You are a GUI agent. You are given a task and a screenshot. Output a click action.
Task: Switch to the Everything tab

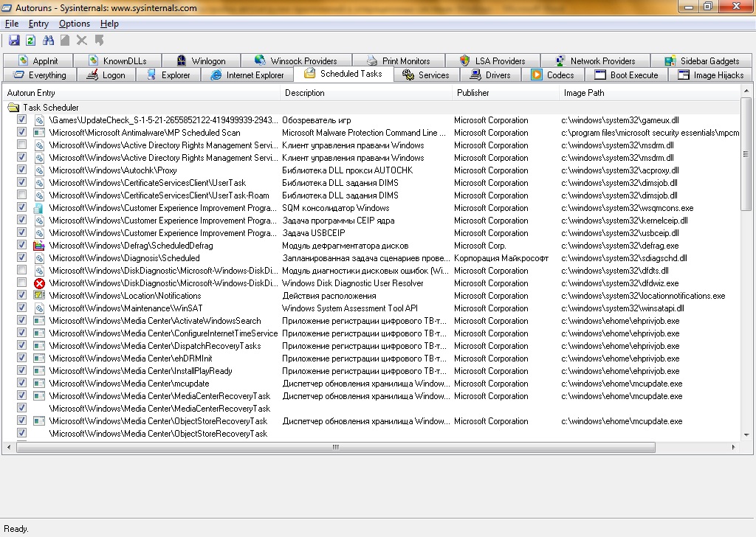(40, 75)
